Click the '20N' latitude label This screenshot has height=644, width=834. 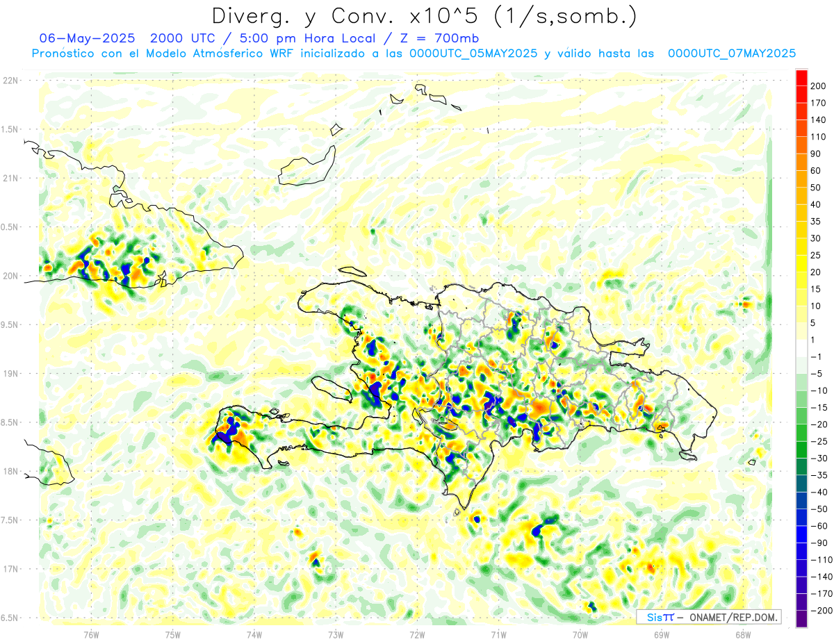coord(10,276)
